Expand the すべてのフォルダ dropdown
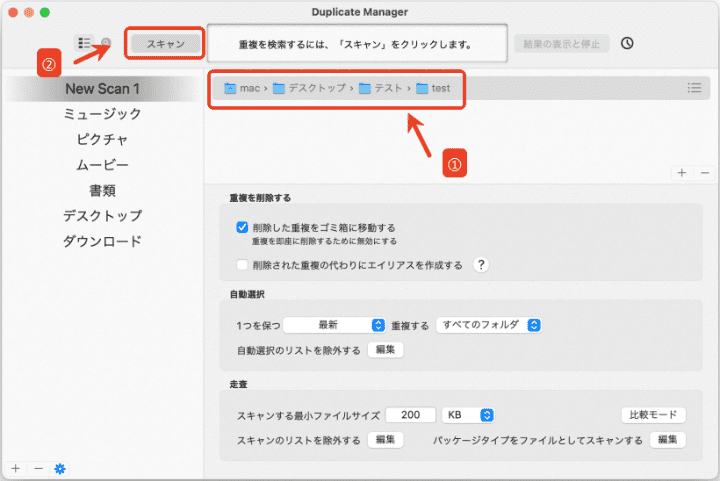Image resolution: width=720 pixels, height=481 pixels. [490, 325]
